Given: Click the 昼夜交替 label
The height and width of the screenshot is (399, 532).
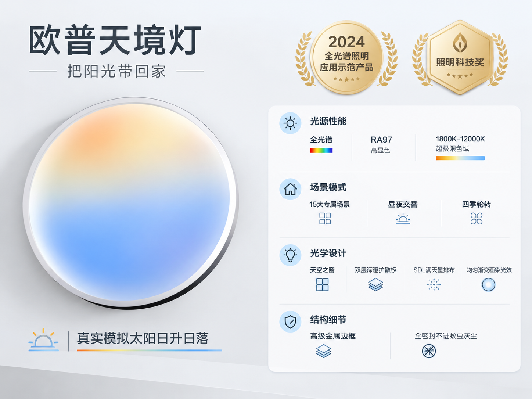Looking at the screenshot, I should pyautogui.click(x=403, y=204).
